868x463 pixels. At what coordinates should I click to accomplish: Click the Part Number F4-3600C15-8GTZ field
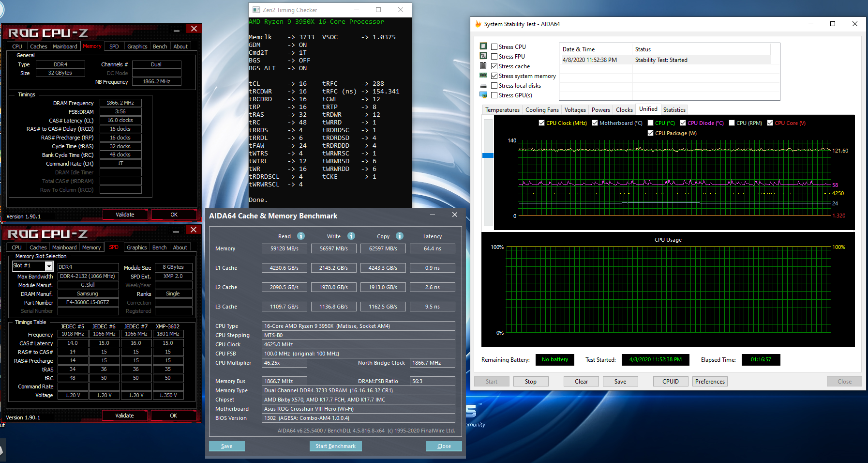tap(88, 302)
